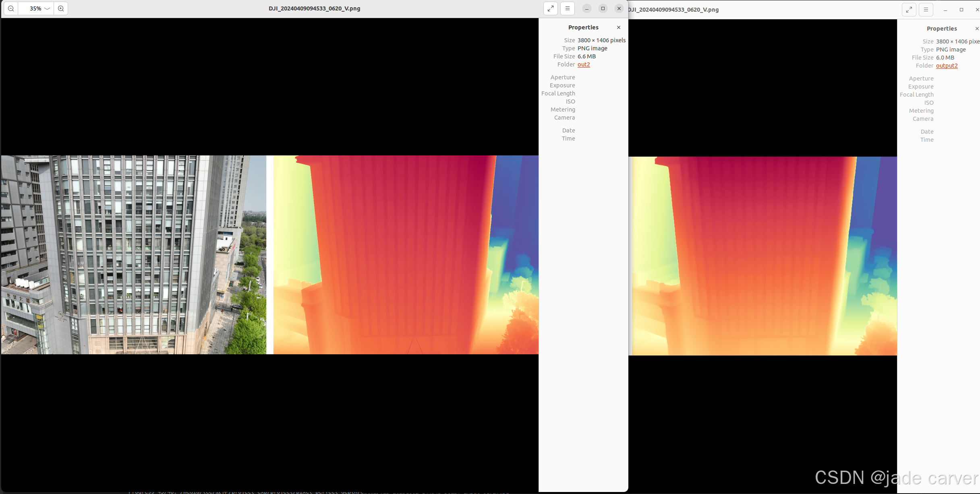Open the output2 folder link
The width and height of the screenshot is (980, 494).
coord(947,66)
